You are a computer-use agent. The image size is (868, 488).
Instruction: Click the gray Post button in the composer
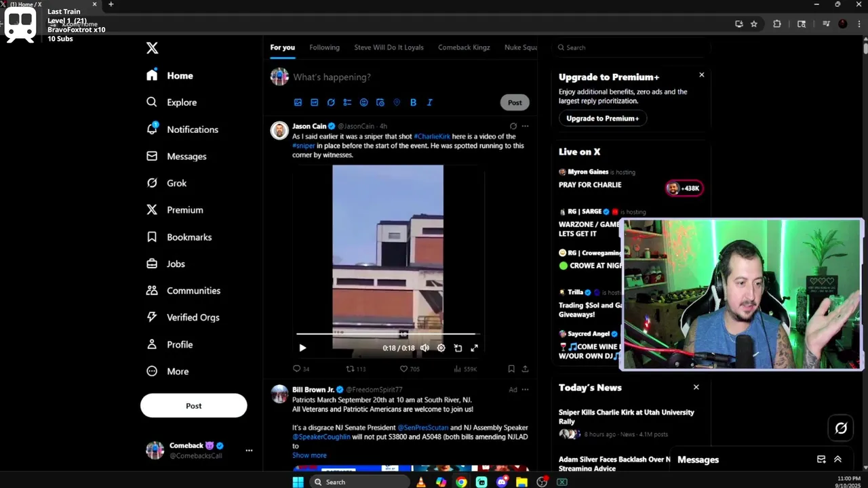tap(515, 102)
